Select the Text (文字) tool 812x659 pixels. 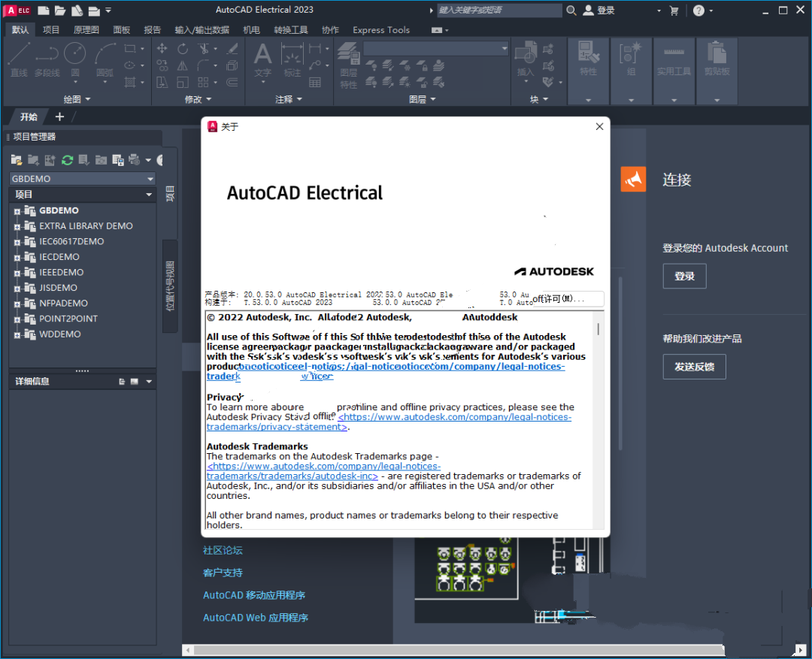(262, 59)
